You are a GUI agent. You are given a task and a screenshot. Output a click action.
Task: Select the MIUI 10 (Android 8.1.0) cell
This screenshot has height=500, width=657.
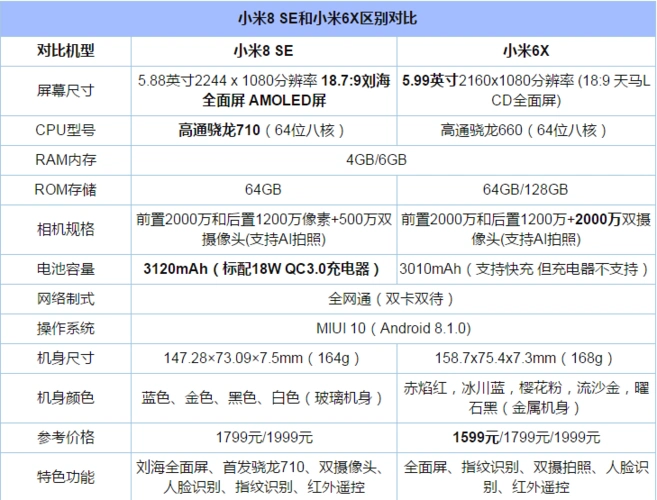pyautogui.click(x=394, y=328)
